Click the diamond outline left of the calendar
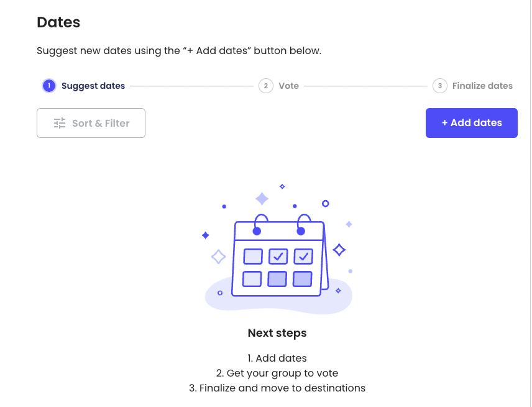Viewport: 532px width, 407px height. [x=218, y=256]
